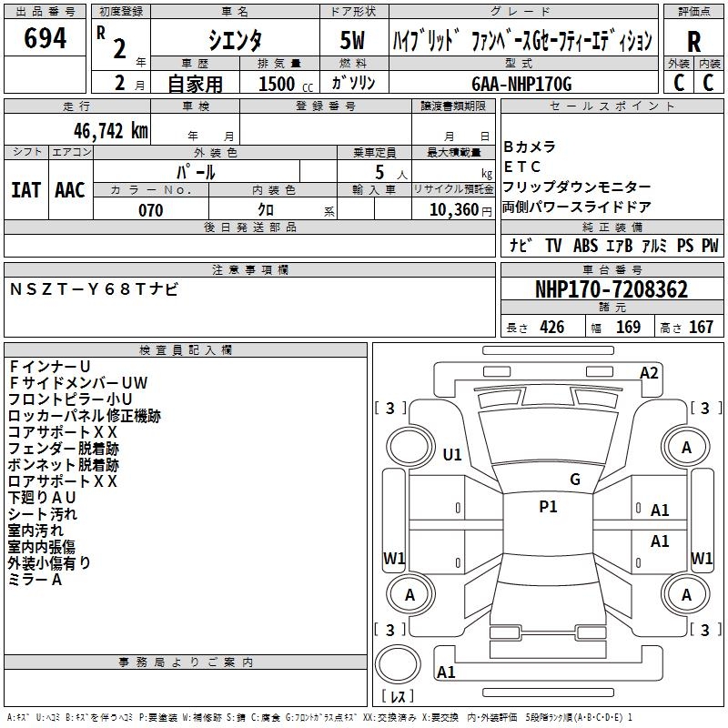Select chassis number NHP170-7208362
The height and width of the screenshot is (728, 728).
click(612, 289)
